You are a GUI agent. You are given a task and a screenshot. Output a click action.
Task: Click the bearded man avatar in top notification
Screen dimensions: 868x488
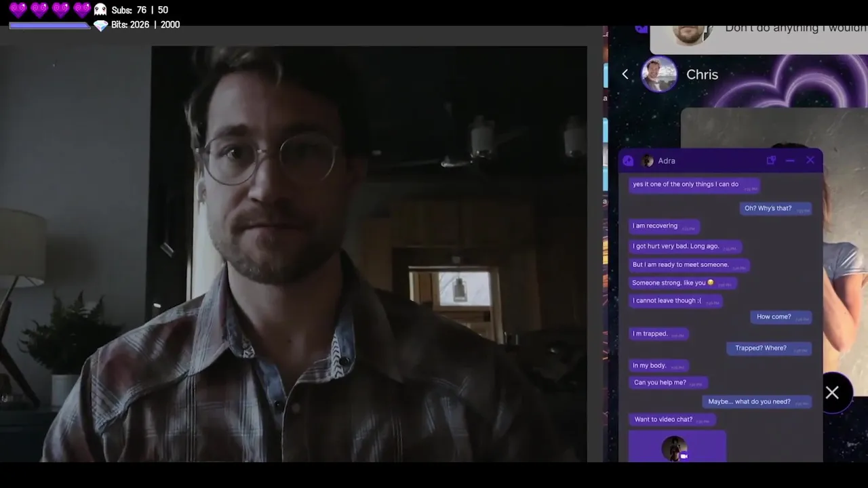tap(690, 35)
